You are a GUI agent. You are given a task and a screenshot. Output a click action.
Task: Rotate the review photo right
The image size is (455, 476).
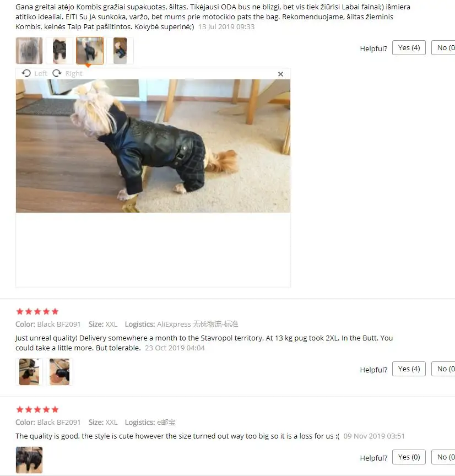(67, 73)
